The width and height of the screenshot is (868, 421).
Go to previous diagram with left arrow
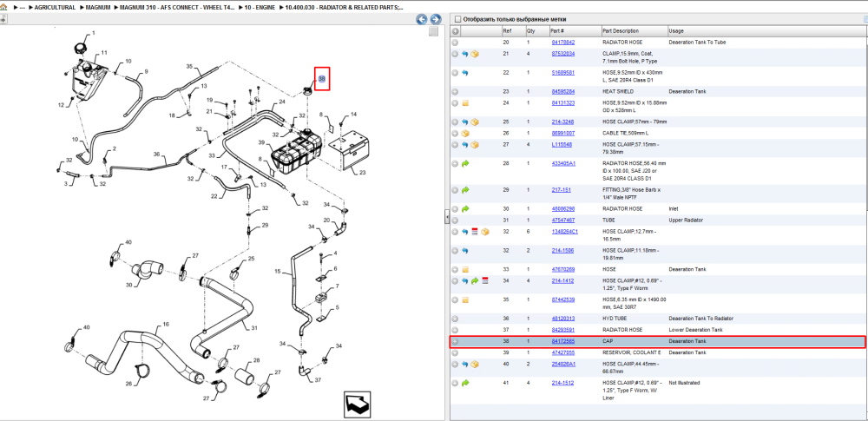(422, 19)
